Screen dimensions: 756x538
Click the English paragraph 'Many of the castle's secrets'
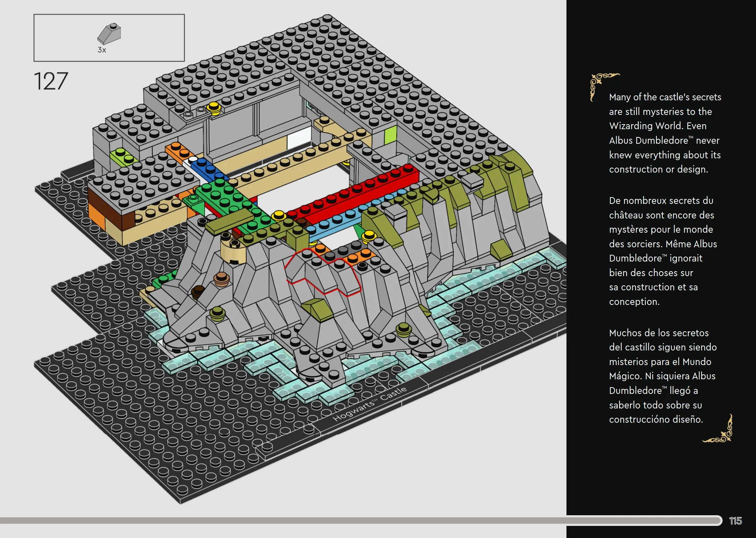click(x=665, y=133)
